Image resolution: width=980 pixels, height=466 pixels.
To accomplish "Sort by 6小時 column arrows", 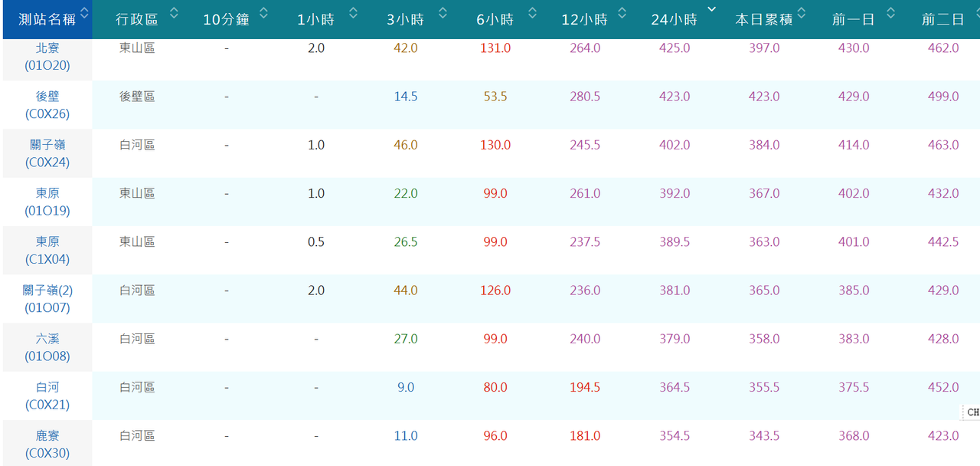I will [x=532, y=13].
